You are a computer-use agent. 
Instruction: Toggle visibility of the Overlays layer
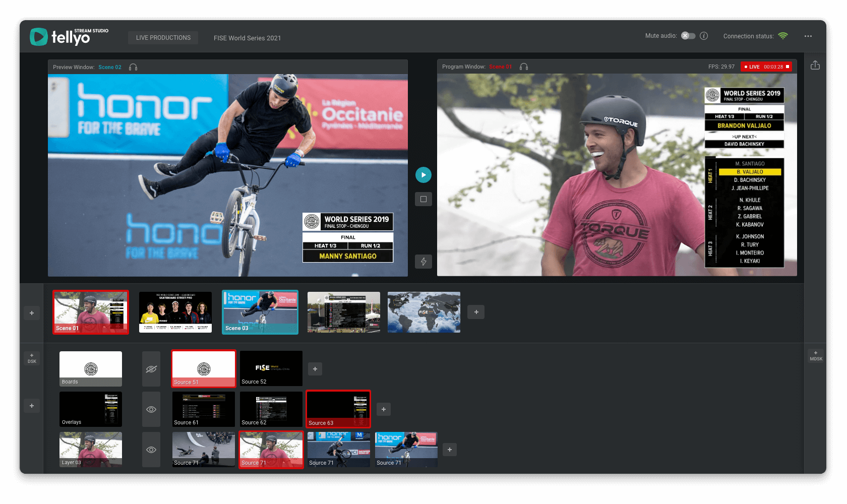click(151, 409)
